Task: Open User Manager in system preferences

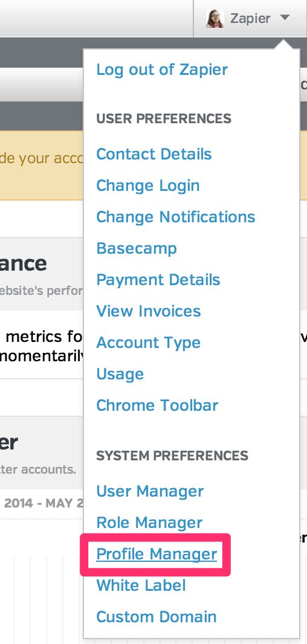Action: (150, 491)
